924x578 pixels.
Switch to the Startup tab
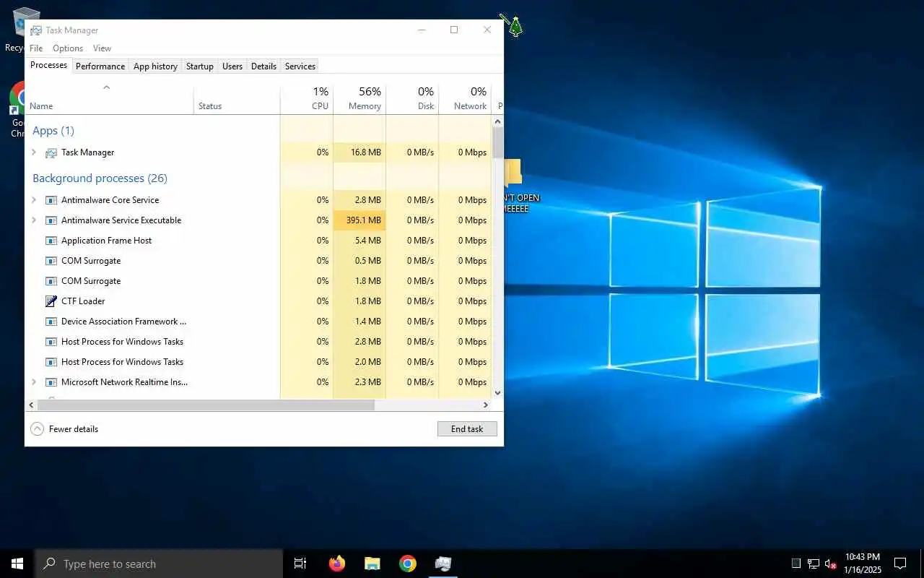coord(200,66)
